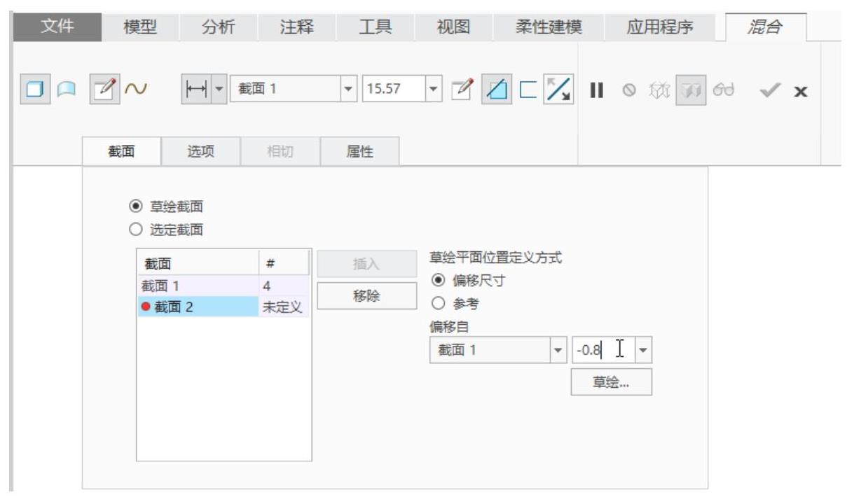
Task: Click the 草绘... button
Action: (612, 382)
